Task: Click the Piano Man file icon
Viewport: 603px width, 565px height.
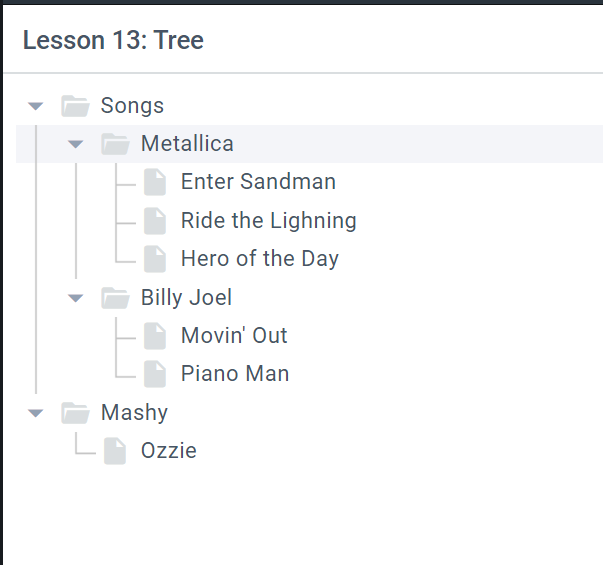Action: coord(155,374)
